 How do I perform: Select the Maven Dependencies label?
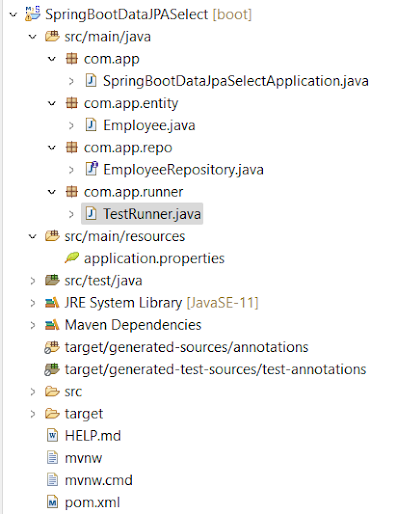133,325
